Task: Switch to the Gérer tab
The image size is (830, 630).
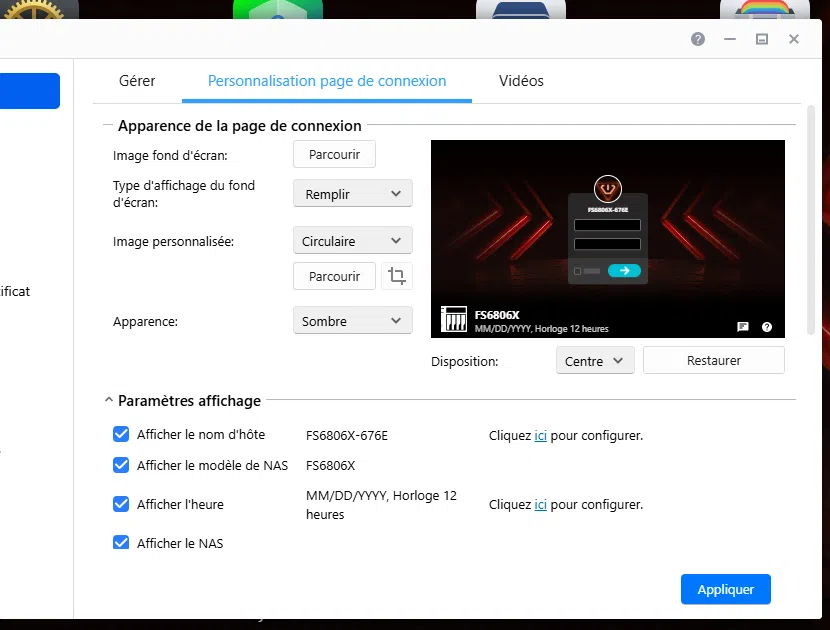Action: (x=137, y=81)
